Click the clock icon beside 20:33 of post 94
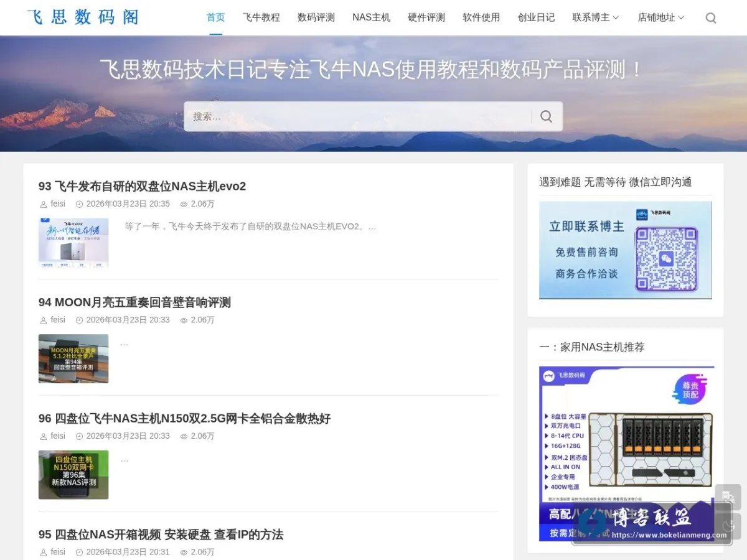Viewport: 747px width, 560px height. (x=79, y=320)
